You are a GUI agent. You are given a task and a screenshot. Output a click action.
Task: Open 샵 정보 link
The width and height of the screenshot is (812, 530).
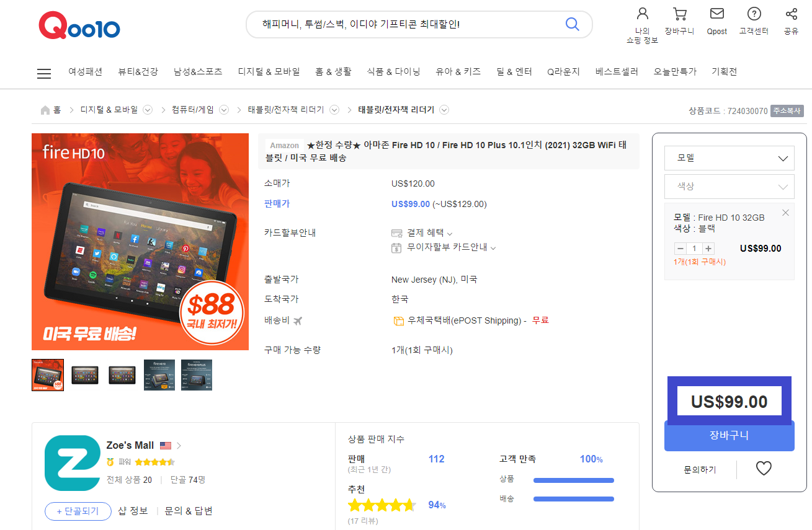pos(133,511)
